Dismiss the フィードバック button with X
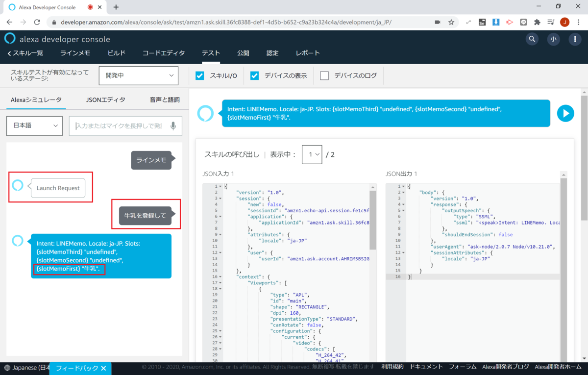 coord(104,368)
